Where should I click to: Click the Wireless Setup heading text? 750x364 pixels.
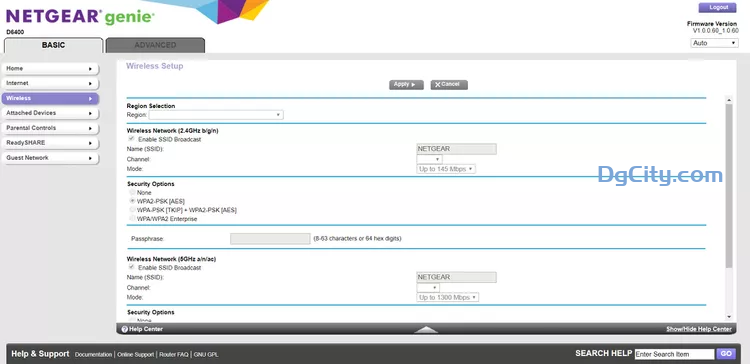[154, 66]
